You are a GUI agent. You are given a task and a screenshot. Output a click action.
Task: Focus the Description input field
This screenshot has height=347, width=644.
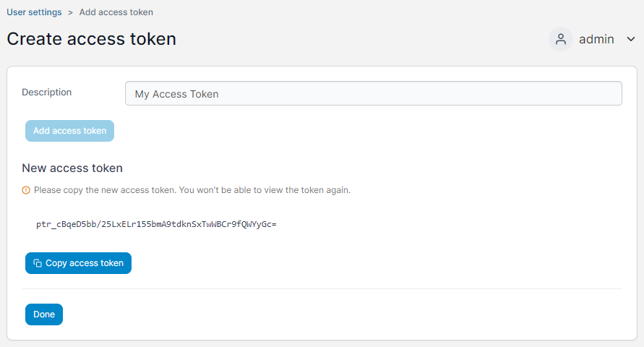[x=374, y=94]
